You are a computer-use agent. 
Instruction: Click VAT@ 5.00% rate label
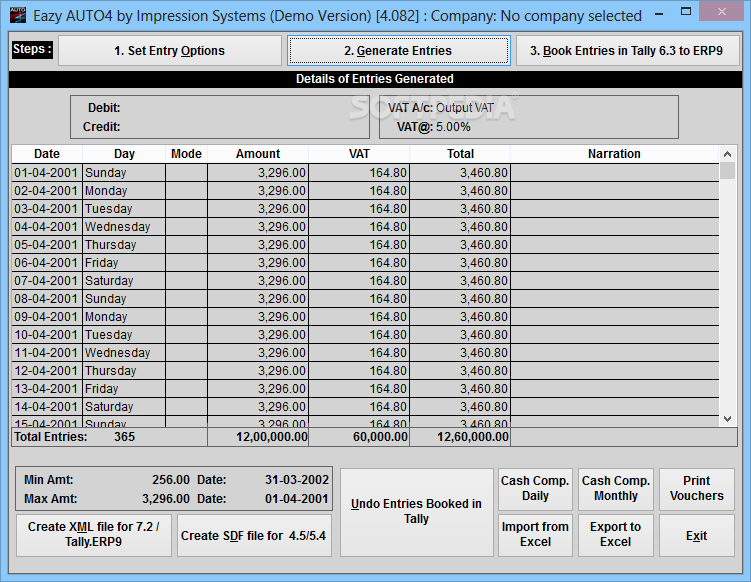[433, 127]
